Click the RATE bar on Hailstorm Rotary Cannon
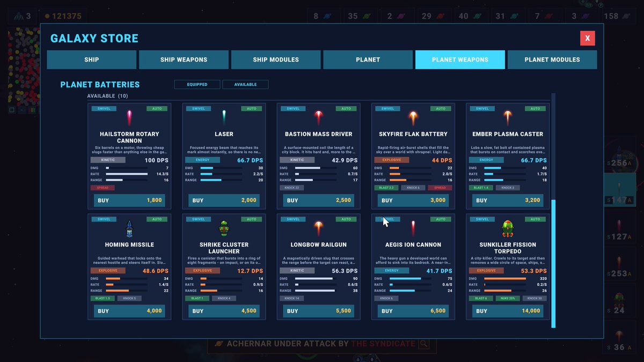 tap(127, 174)
